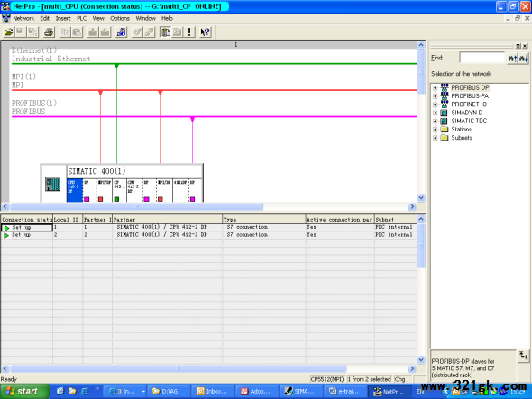The height and width of the screenshot is (399, 532).
Task: Click the exclamation mark toolbar icon
Action: (189, 32)
